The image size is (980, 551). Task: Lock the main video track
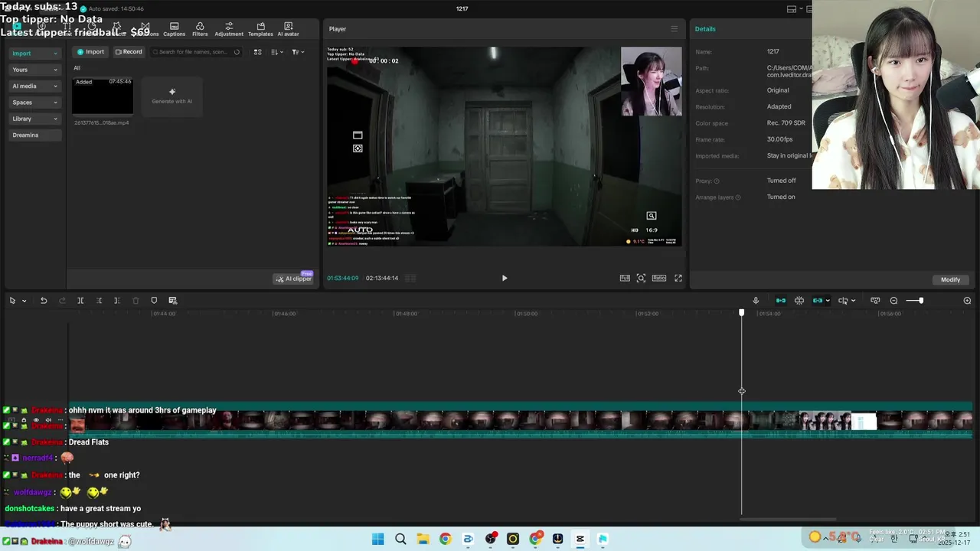tap(24, 420)
